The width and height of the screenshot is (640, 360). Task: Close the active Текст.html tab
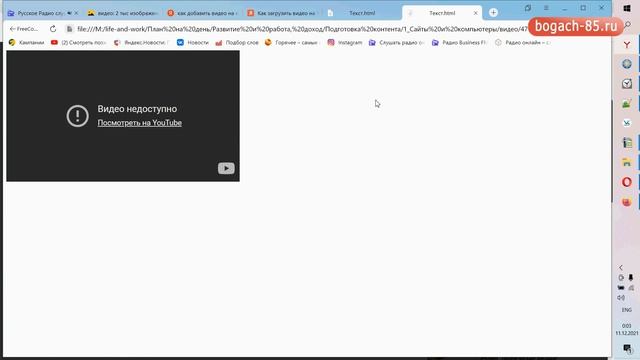coord(476,13)
